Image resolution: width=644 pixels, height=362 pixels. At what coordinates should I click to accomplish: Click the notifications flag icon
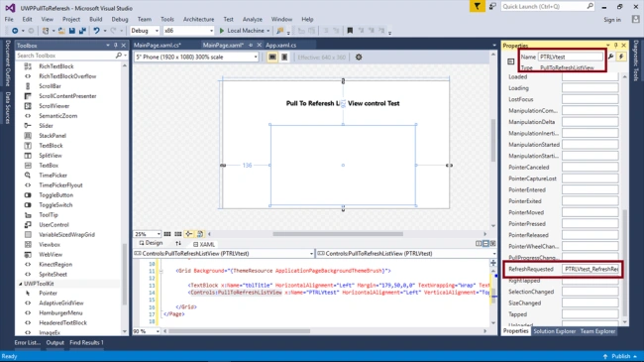point(477,7)
